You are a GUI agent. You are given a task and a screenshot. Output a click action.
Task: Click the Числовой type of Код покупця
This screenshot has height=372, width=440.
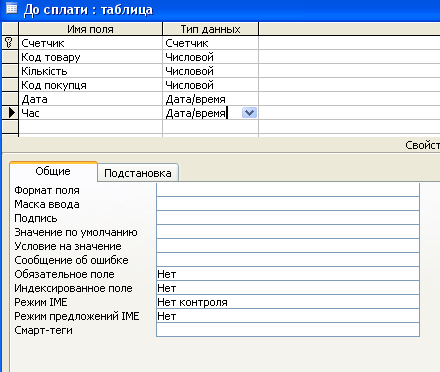[210, 85]
